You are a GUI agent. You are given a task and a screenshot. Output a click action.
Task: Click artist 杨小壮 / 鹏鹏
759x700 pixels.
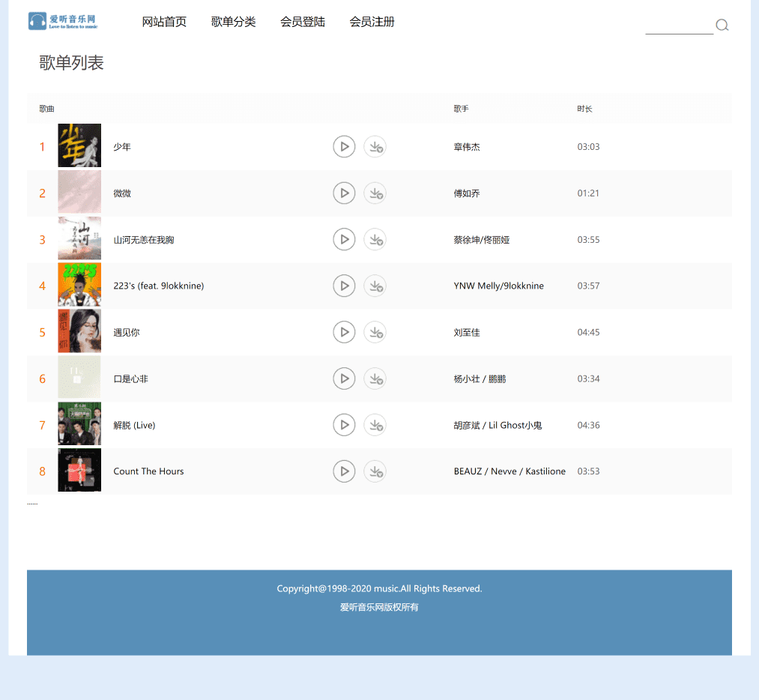pyautogui.click(x=480, y=378)
